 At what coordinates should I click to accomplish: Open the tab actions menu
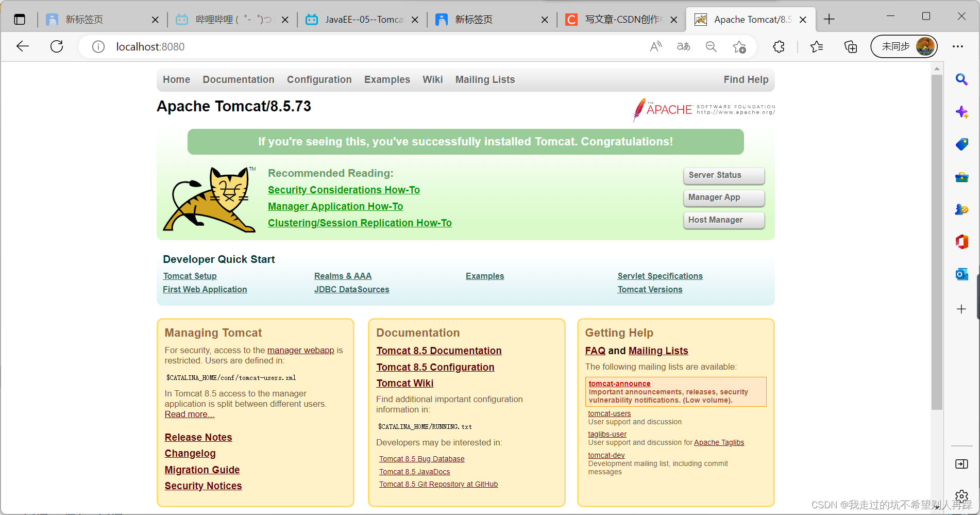20,20
